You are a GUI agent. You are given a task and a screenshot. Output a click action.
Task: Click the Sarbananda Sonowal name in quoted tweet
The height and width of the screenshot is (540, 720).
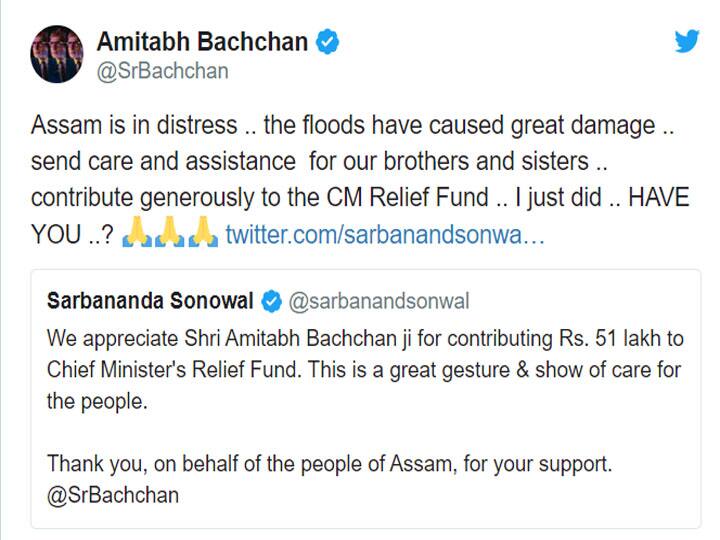(x=150, y=301)
